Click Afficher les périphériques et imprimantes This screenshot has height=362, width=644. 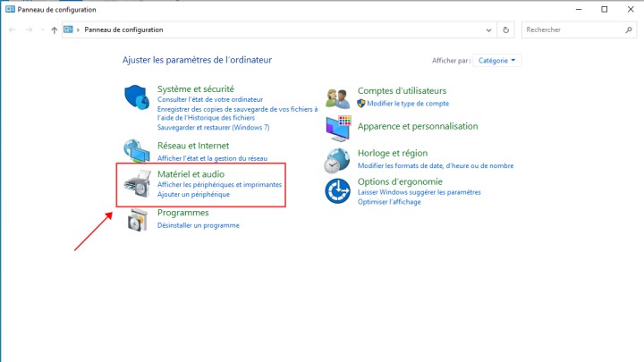click(x=219, y=185)
